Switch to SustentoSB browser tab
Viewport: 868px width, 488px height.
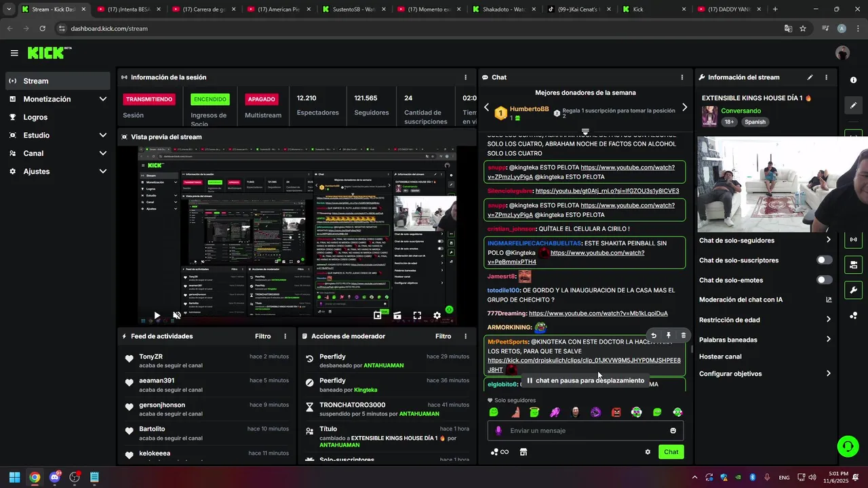click(353, 9)
